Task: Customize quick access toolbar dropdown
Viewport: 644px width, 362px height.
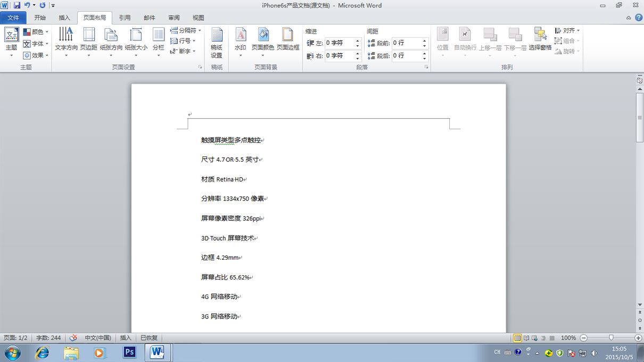Action: tap(53, 6)
